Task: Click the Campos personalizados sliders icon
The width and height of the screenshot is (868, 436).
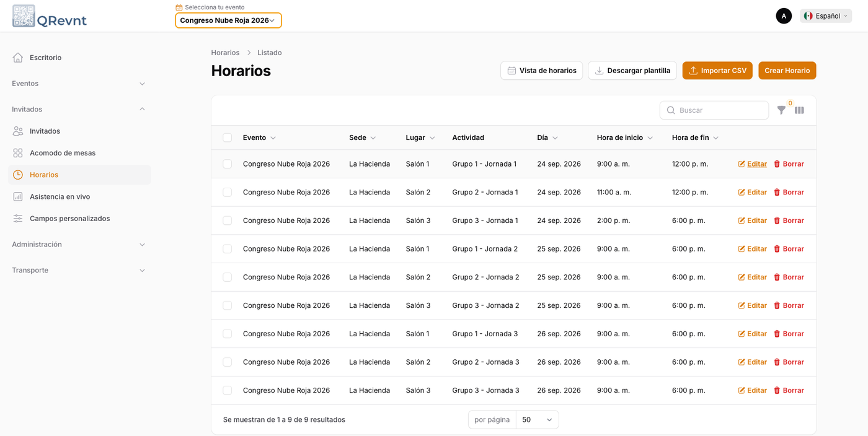Action: coord(18,219)
